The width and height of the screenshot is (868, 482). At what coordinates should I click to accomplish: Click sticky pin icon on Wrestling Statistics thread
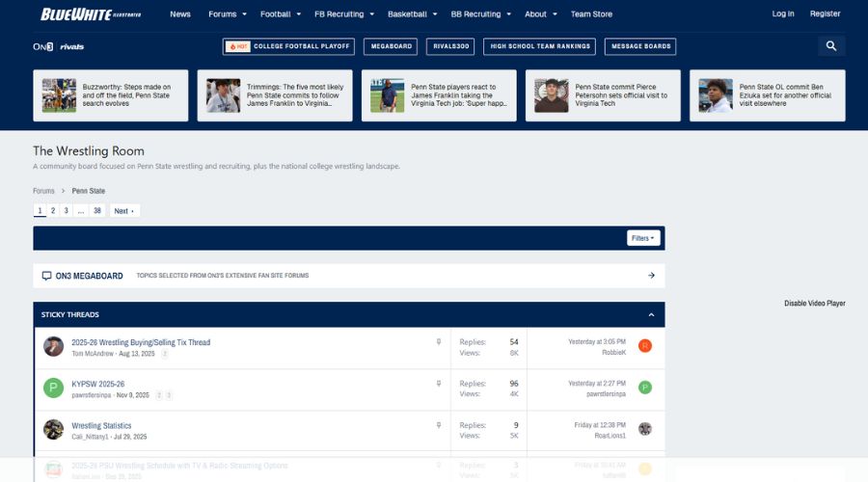(439, 425)
